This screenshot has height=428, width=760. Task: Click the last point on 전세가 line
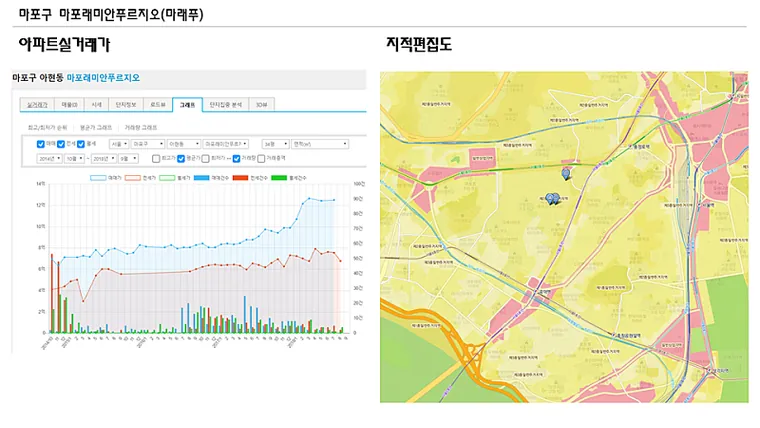340,261
